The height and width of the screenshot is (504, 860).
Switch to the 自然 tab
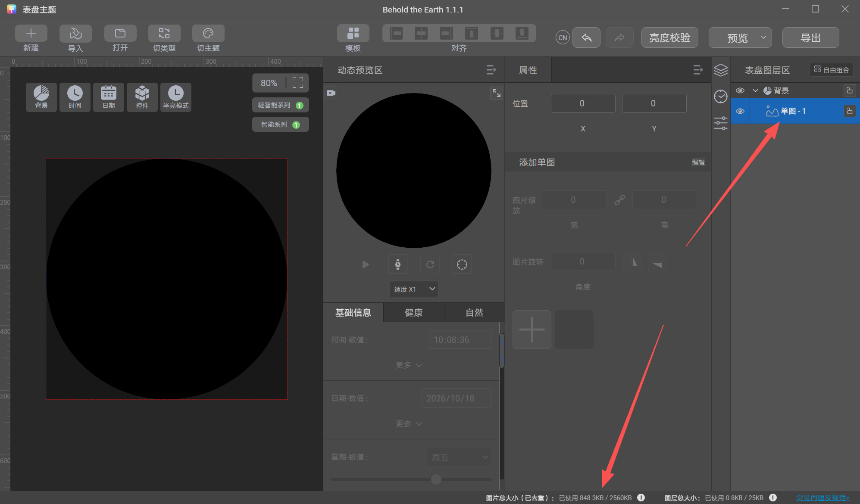point(474,313)
